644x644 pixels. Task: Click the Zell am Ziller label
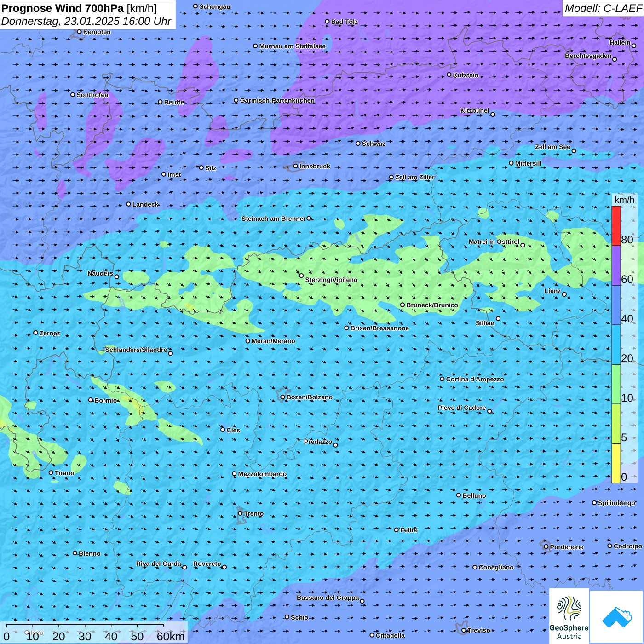coord(415,177)
